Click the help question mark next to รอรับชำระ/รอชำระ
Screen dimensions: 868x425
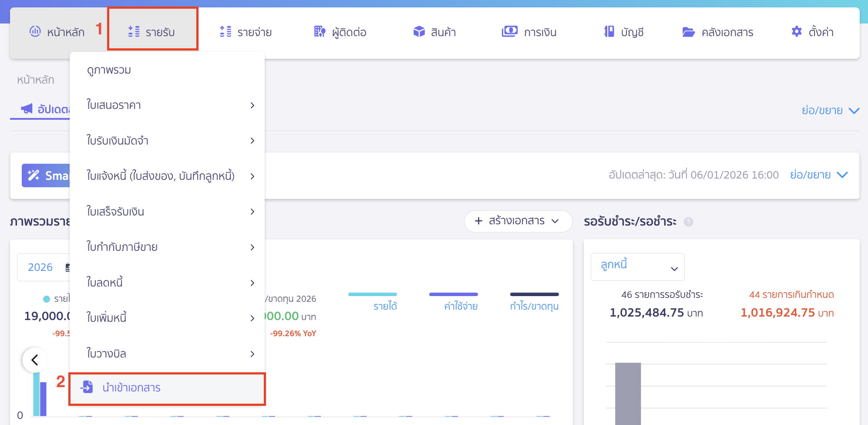tap(688, 222)
